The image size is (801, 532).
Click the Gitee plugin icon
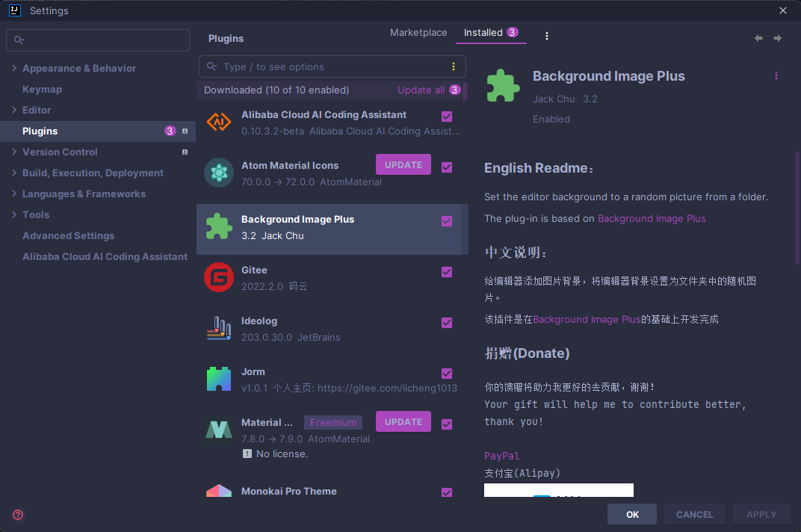click(219, 278)
